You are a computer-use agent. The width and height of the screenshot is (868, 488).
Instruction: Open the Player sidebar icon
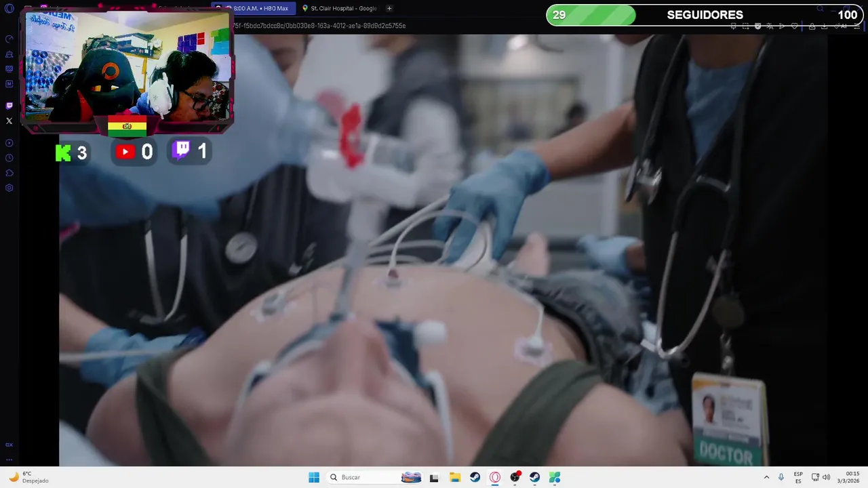click(x=9, y=143)
